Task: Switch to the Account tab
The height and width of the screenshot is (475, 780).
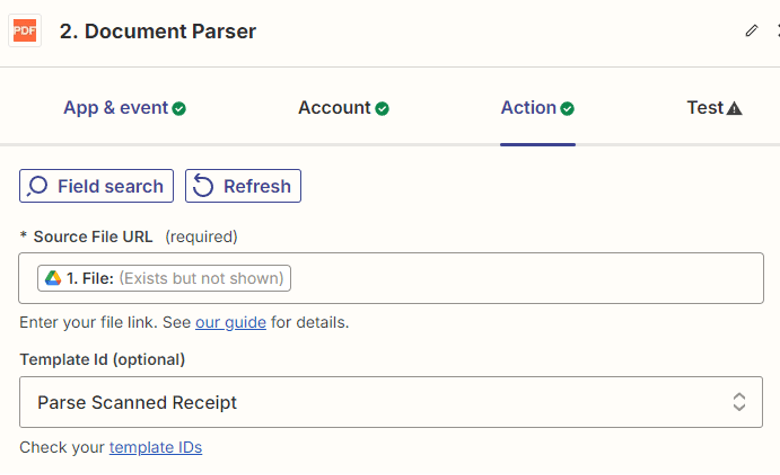Action: pyautogui.click(x=334, y=108)
